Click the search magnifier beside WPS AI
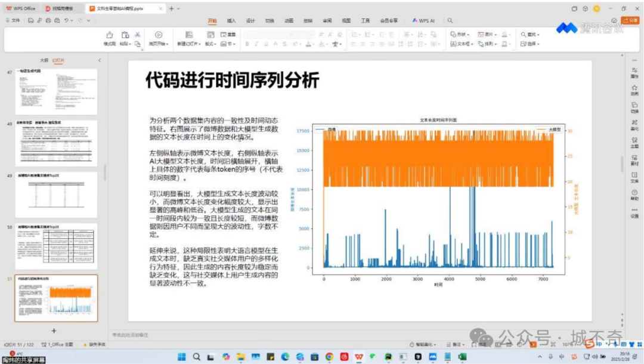 [450, 20]
